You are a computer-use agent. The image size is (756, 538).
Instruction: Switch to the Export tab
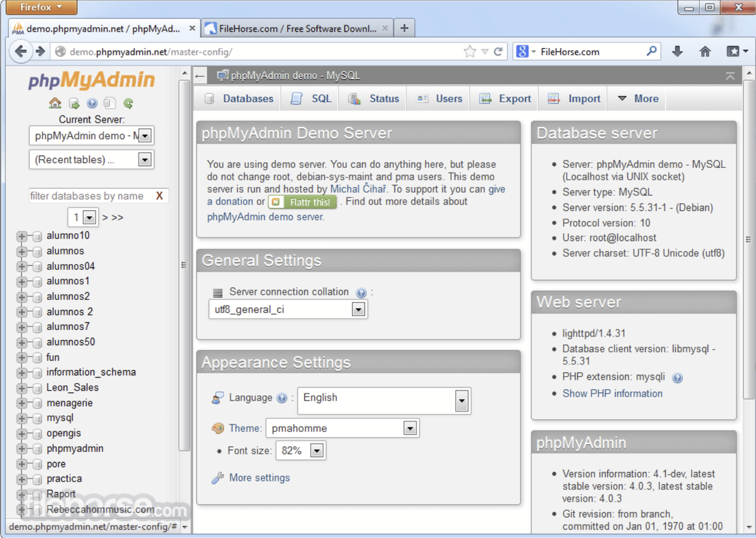coord(506,99)
